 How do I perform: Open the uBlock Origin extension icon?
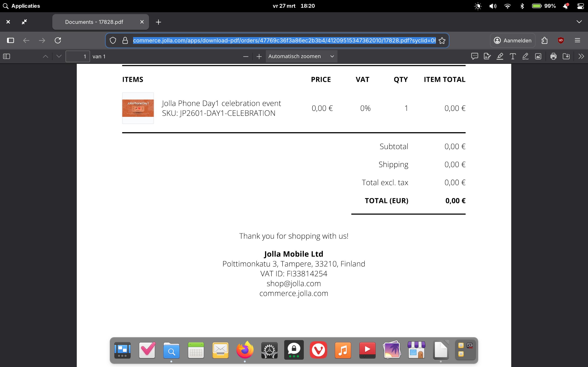click(561, 40)
